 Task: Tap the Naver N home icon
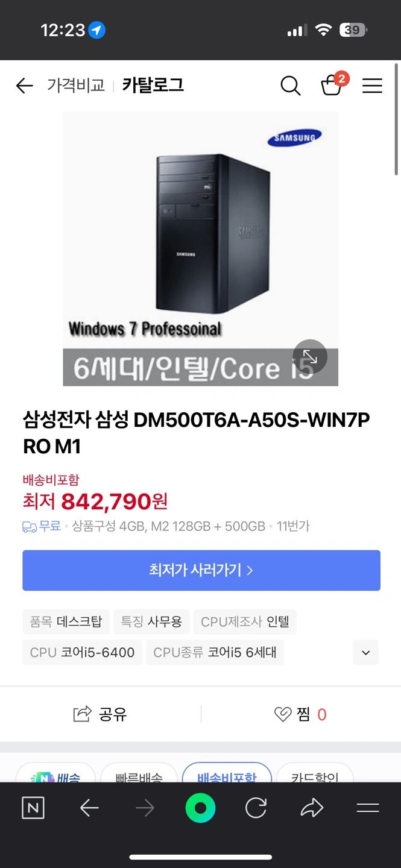pos(33,808)
